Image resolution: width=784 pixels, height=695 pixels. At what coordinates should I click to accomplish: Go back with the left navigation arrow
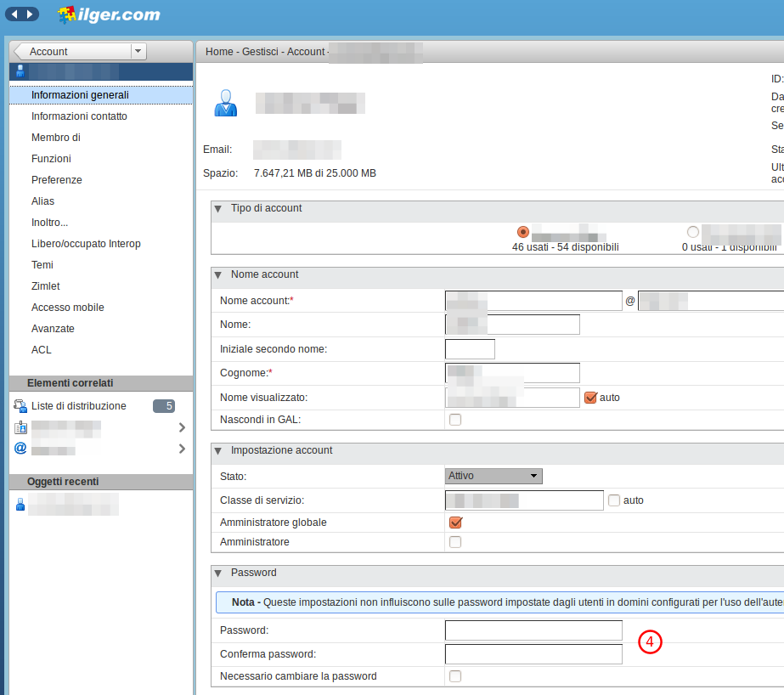14,14
